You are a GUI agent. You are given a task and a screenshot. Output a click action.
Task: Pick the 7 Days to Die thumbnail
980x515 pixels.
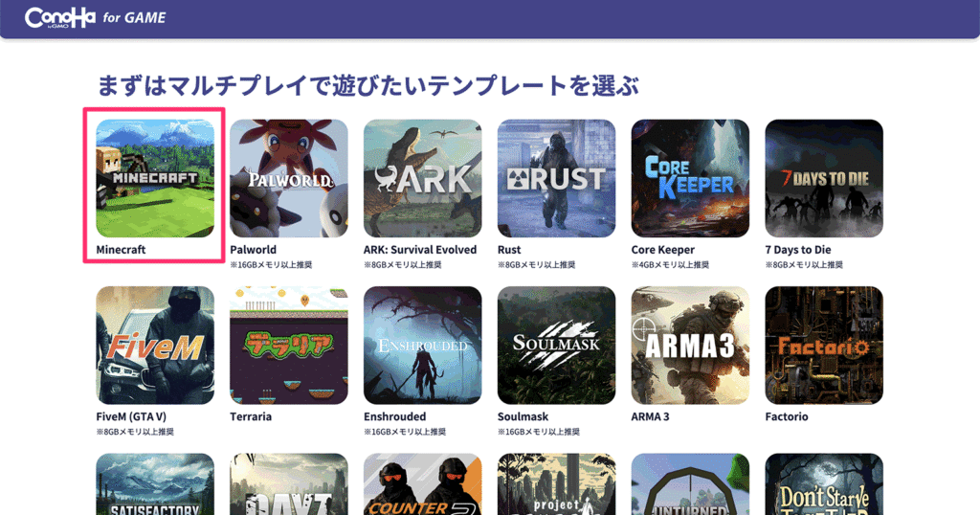824,178
